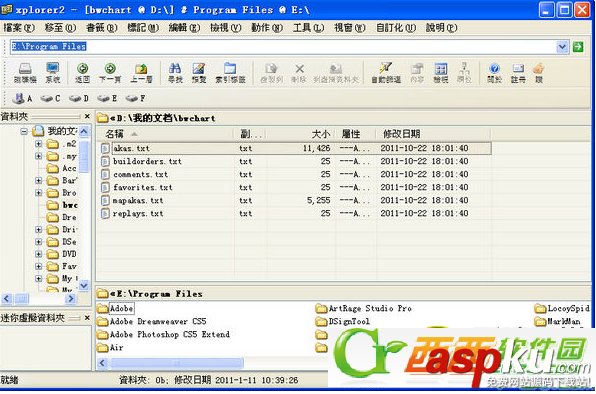
Task: Open the 標記 (Mark) menu
Action: coord(143,28)
